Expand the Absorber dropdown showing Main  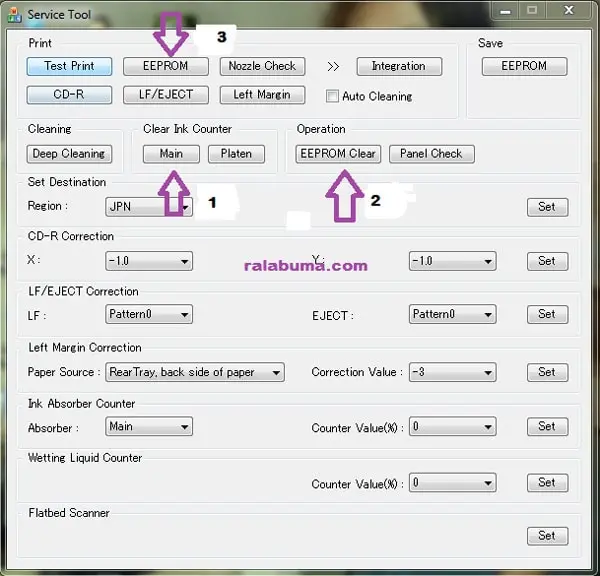click(148, 426)
